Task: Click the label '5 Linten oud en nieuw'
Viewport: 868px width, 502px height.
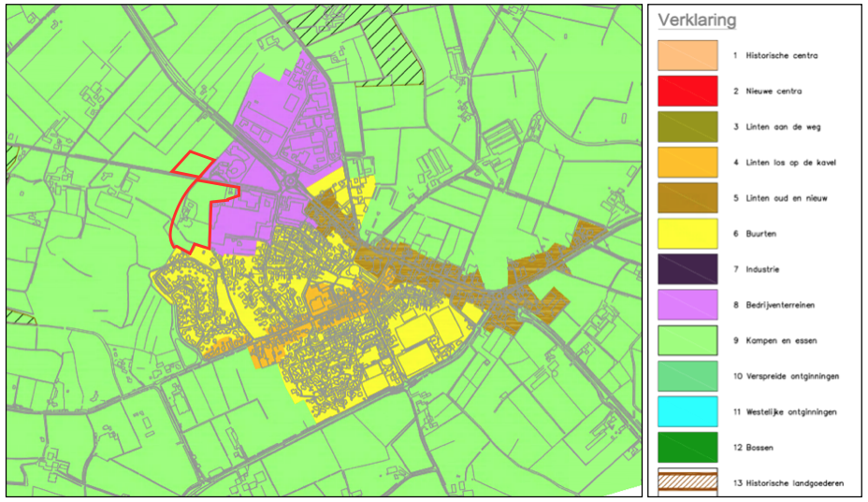Action: coord(780,198)
